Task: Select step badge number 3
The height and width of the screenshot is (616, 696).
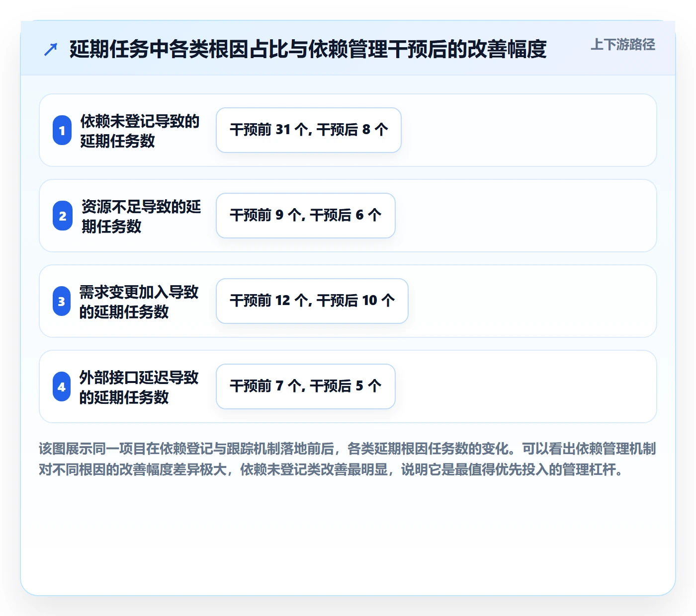Action: pyautogui.click(x=62, y=301)
